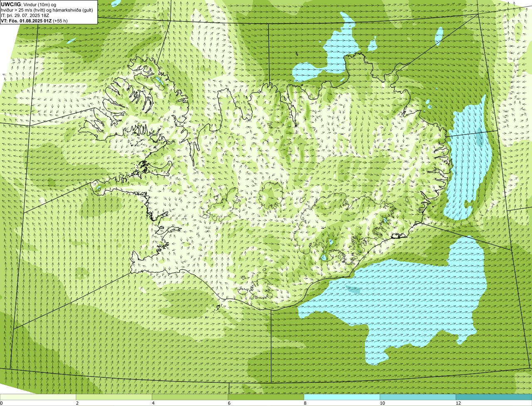
Task: Select the 6–8 m/s darker green color bar segment
Action: [266, 397]
